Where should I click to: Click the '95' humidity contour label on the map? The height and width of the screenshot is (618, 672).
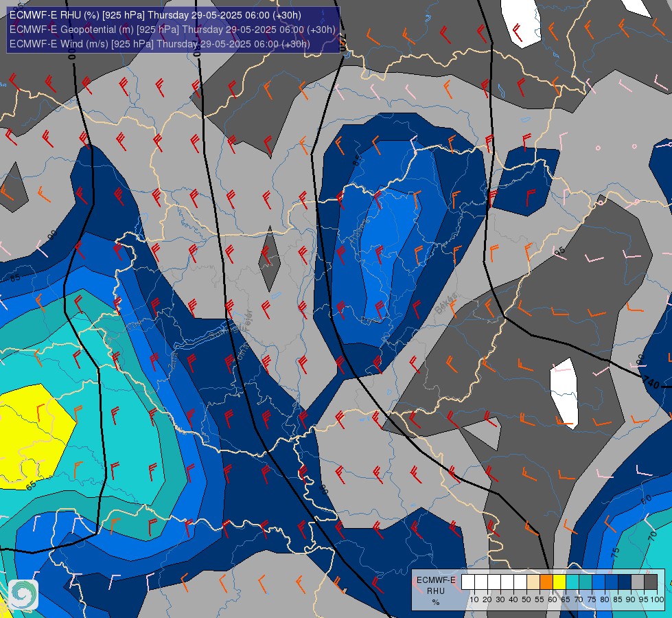(x=559, y=251)
